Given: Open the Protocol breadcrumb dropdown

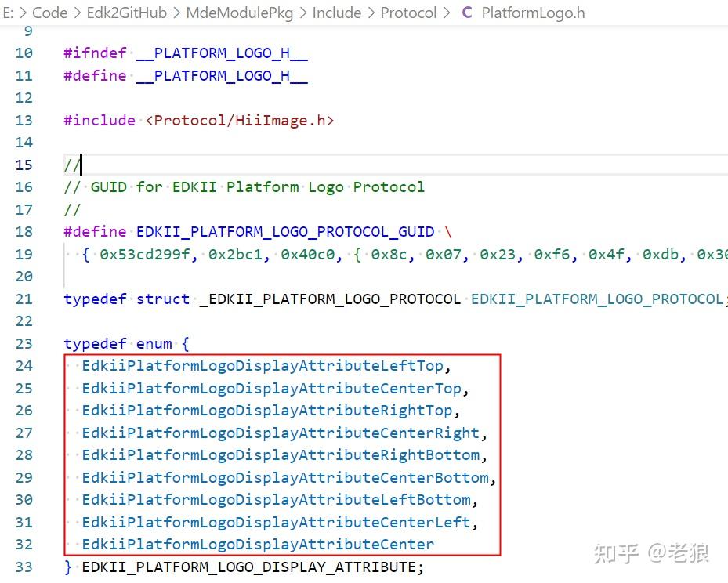Looking at the screenshot, I should [408, 13].
